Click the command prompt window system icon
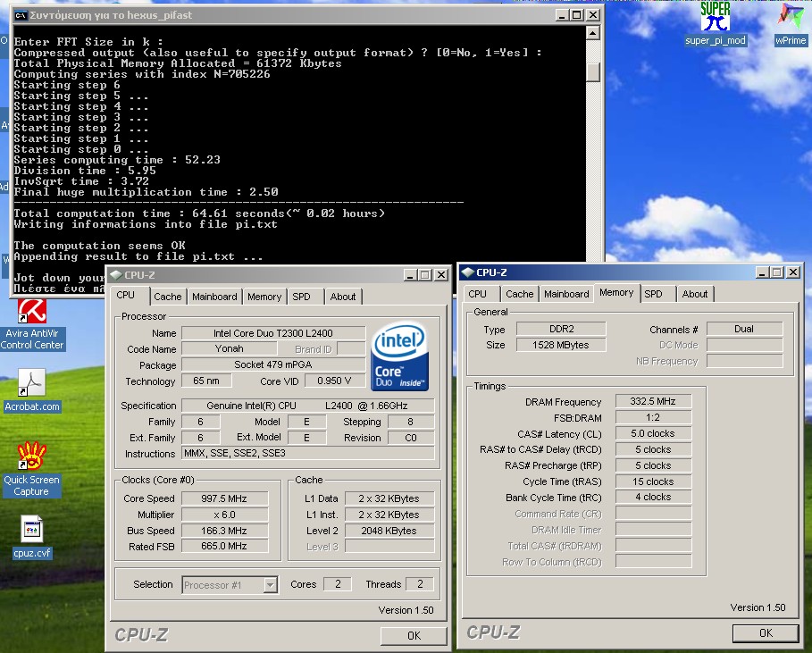The width and height of the screenshot is (812, 653). [x=21, y=15]
